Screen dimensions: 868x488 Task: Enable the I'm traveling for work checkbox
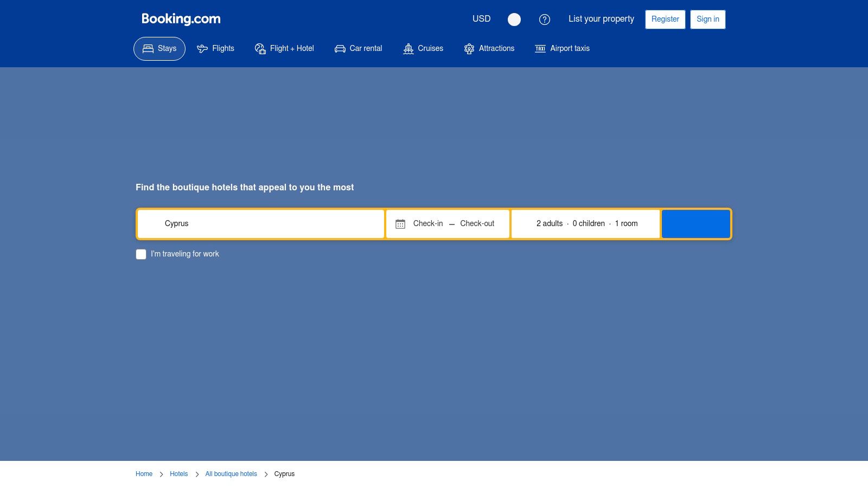141,254
